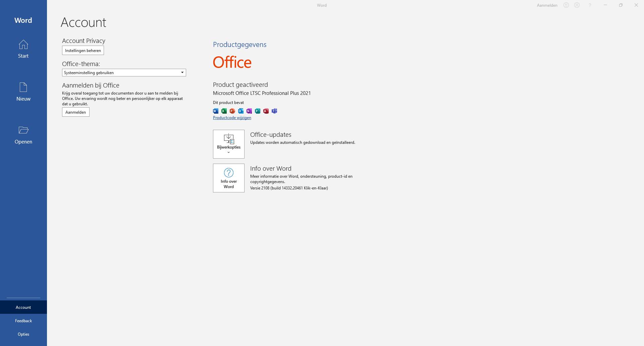Screen dimensions: 644x346
Task: Click the Instellingen beheren button
Action: 83,50
